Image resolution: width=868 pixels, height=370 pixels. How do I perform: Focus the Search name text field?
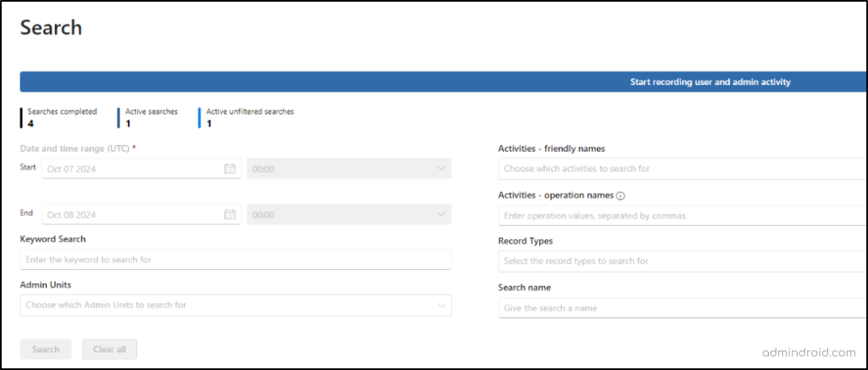tap(682, 308)
